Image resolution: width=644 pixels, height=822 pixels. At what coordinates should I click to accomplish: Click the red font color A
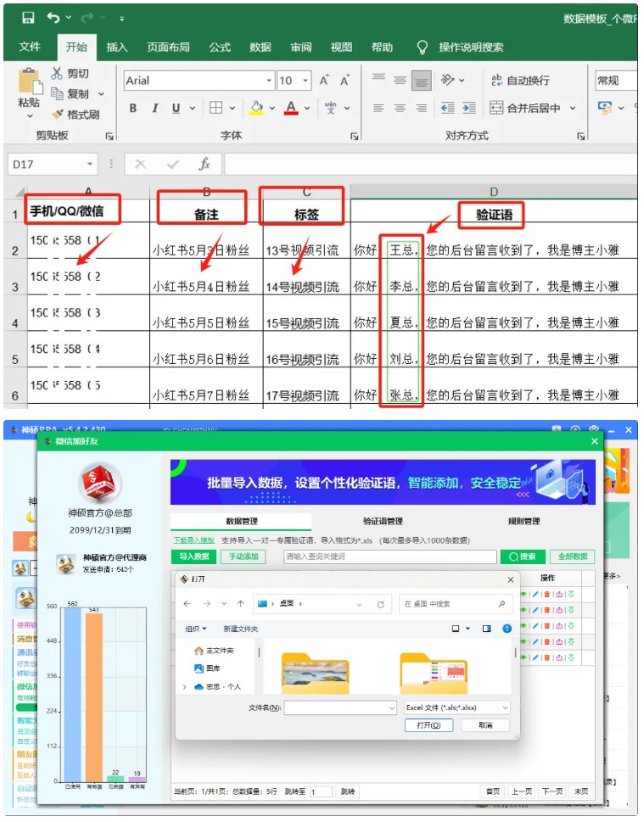[291, 108]
